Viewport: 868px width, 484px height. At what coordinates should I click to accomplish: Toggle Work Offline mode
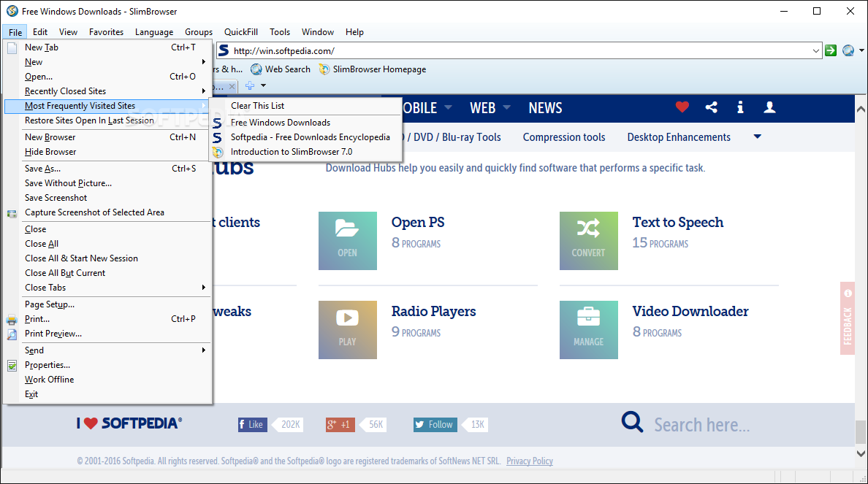tap(108, 380)
